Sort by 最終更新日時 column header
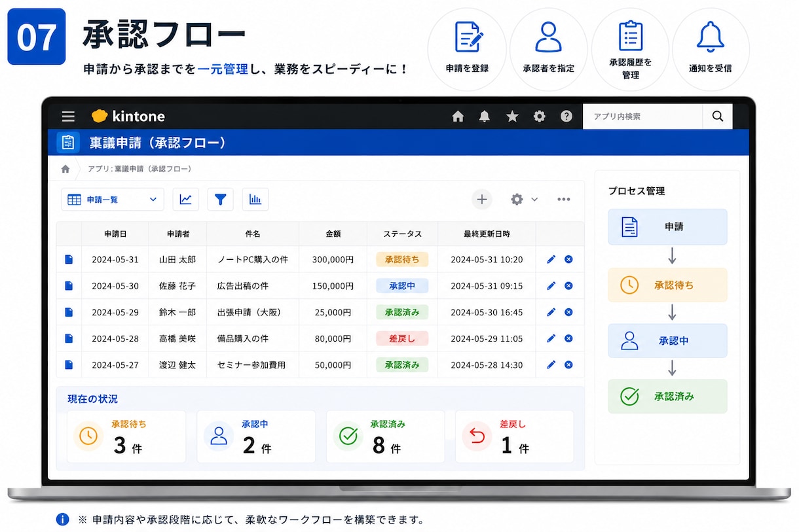Screen dimensions: 799x532 point(487,234)
